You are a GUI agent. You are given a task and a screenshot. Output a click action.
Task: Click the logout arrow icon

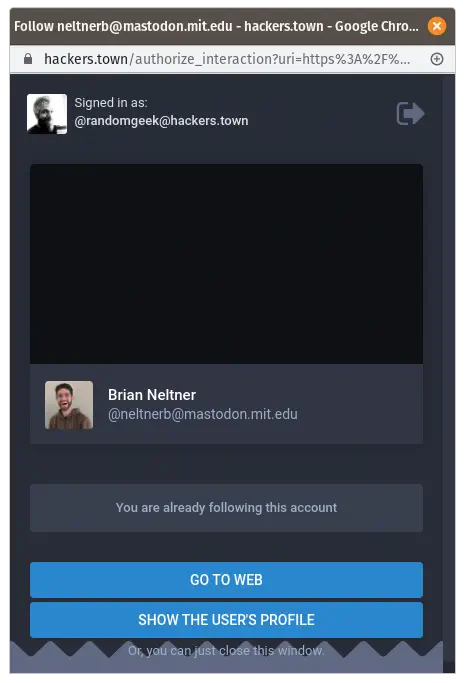point(410,113)
